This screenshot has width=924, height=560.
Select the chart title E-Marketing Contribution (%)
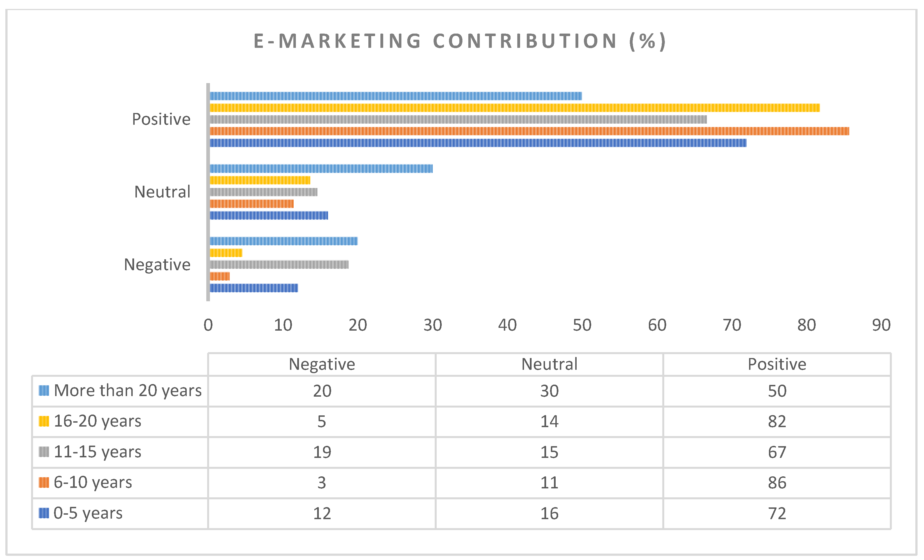460,41
